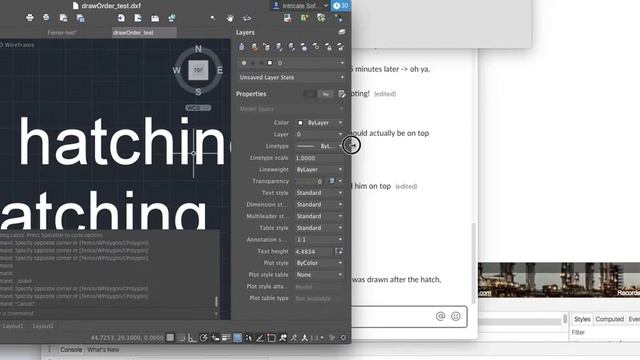640x360 pixels.
Task: Toggle lineweight display in status bar
Action: click(226, 338)
